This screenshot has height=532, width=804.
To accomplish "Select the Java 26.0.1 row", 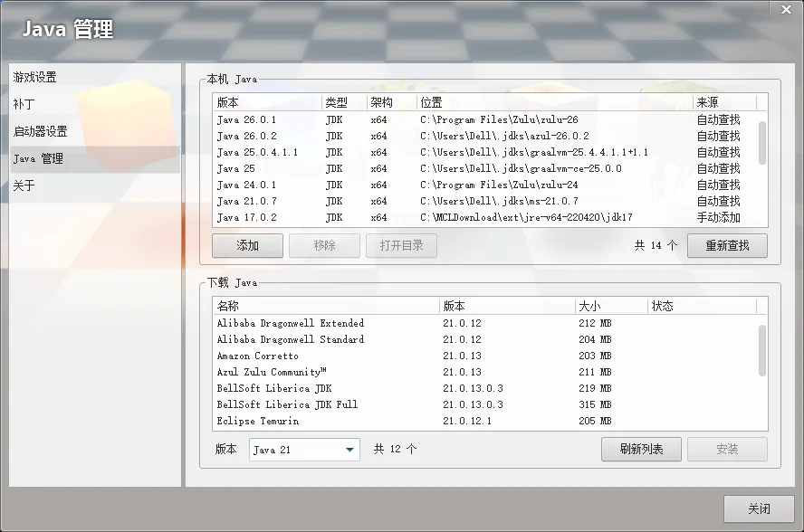I will (x=485, y=119).
